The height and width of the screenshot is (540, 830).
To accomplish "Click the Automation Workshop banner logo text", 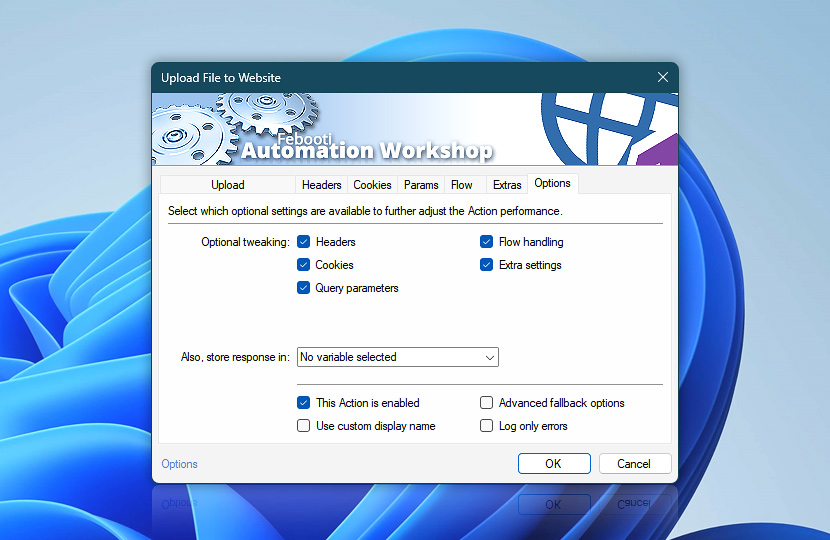I will [366, 150].
